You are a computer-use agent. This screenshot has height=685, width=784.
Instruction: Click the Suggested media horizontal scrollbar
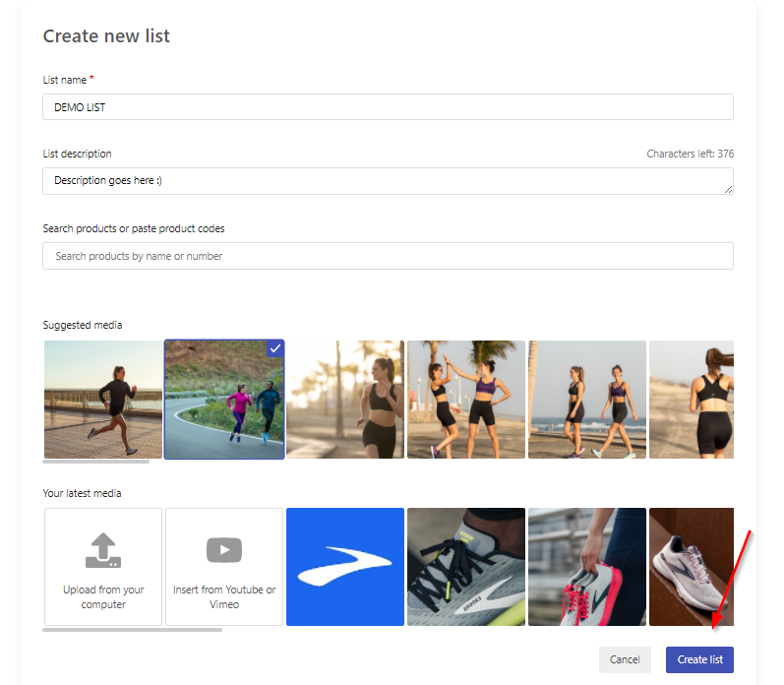point(96,462)
